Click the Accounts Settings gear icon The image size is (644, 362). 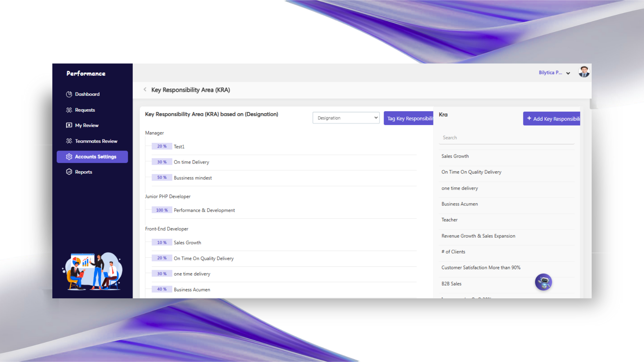[69, 157]
